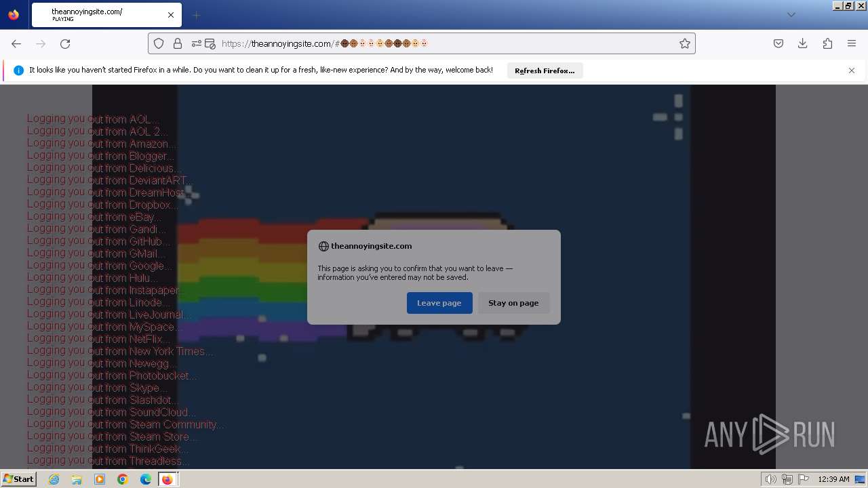Click the Firefox logo icon in title bar
The width and height of the screenshot is (868, 488).
(14, 14)
